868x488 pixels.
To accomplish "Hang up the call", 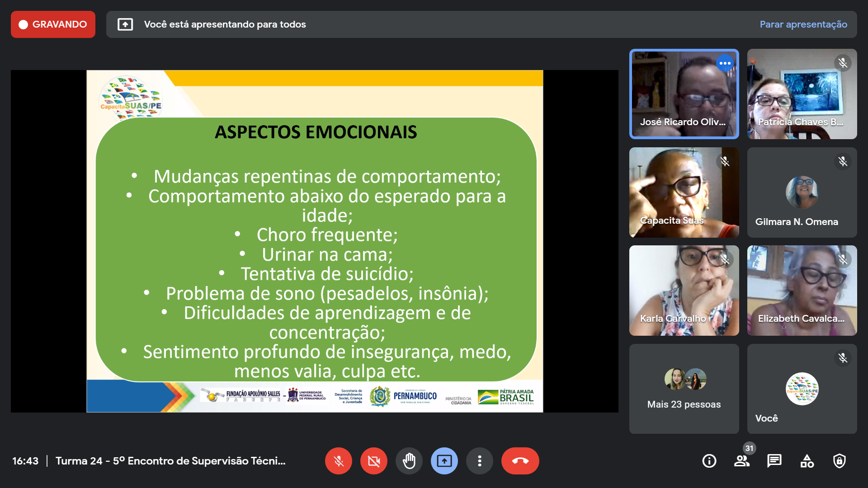I will coord(520,461).
